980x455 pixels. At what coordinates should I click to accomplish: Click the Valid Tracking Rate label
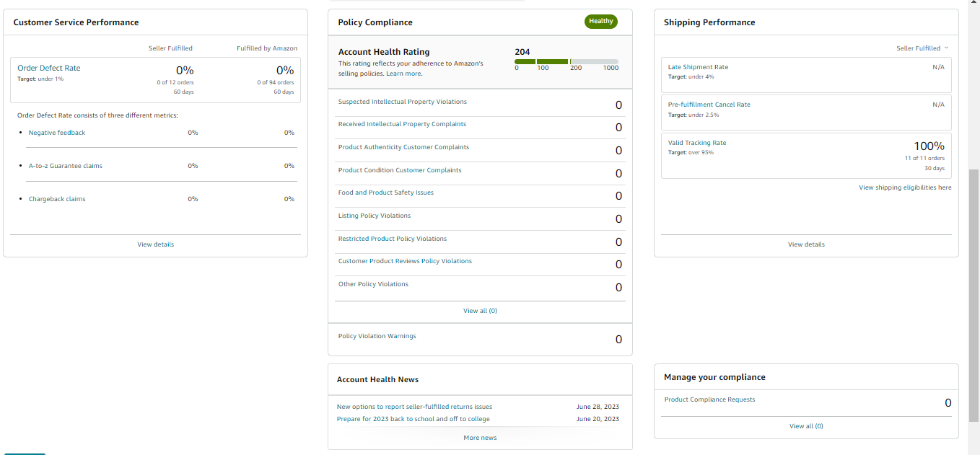(697, 143)
